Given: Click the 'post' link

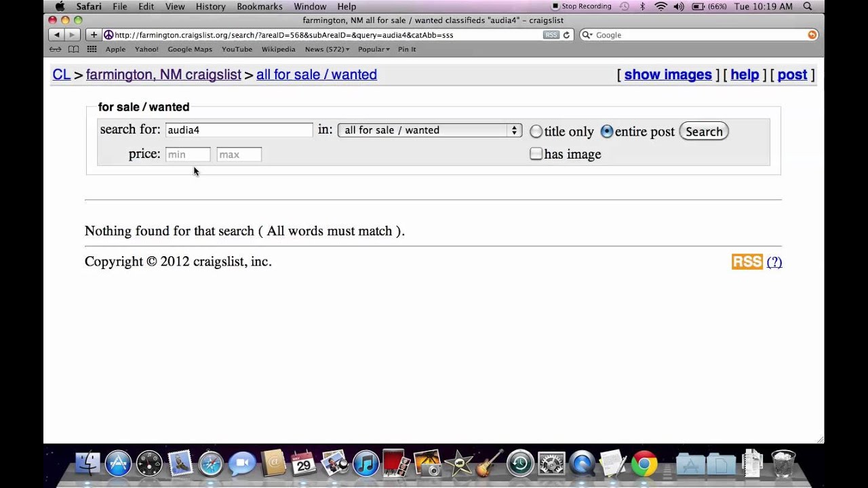Looking at the screenshot, I should (x=792, y=75).
